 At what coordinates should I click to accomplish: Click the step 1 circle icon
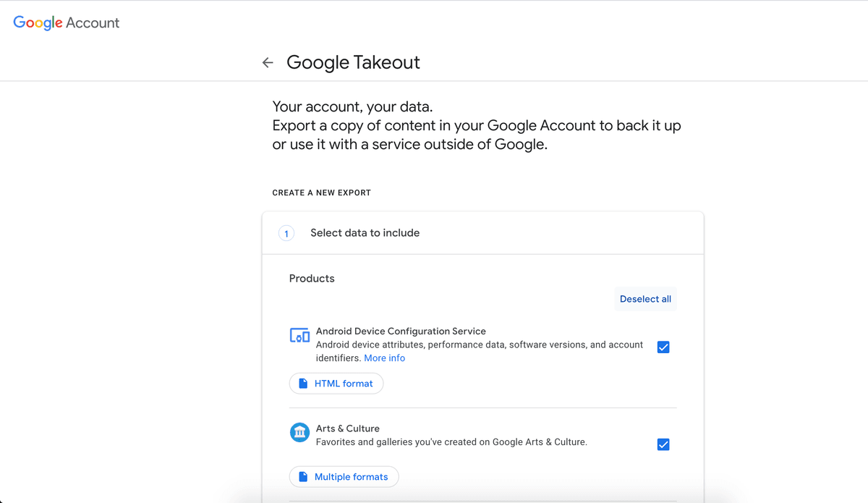click(286, 233)
